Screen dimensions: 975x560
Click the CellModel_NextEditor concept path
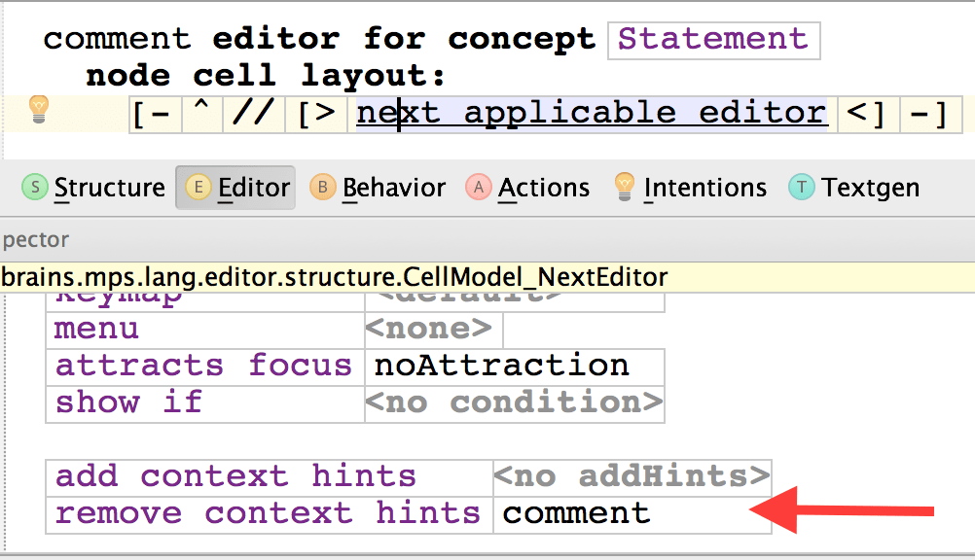(x=334, y=277)
